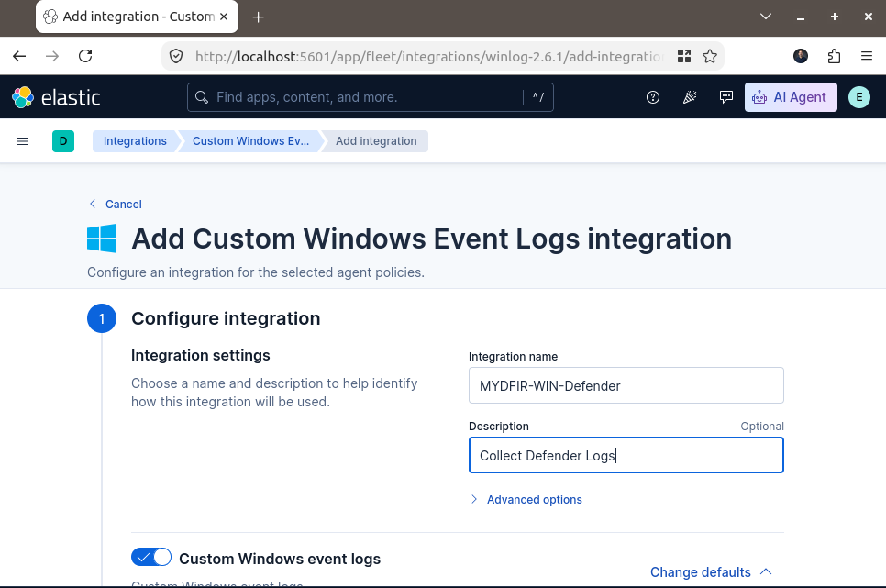Viewport: 886px width, 588px height.
Task: Click the Add integration breadcrumb
Action: [376, 141]
